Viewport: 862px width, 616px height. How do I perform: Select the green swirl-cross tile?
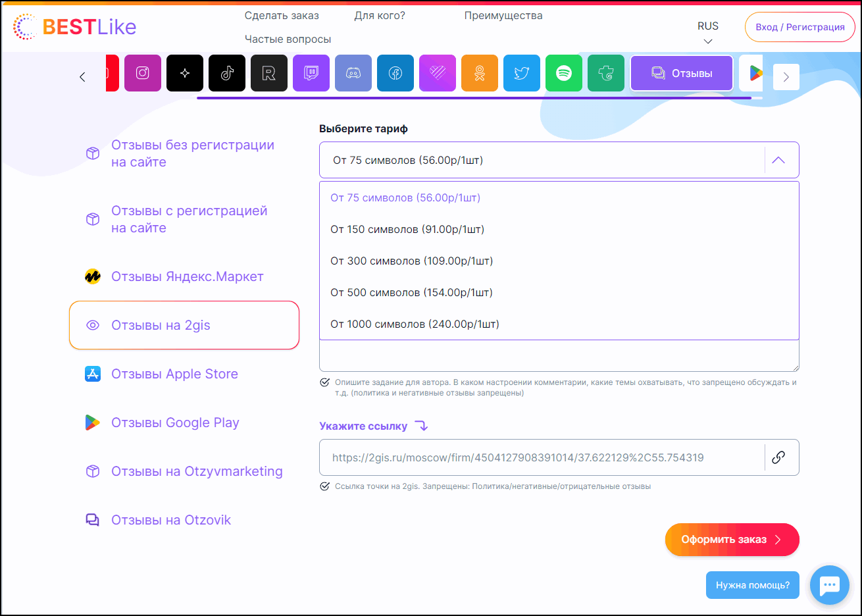(606, 73)
